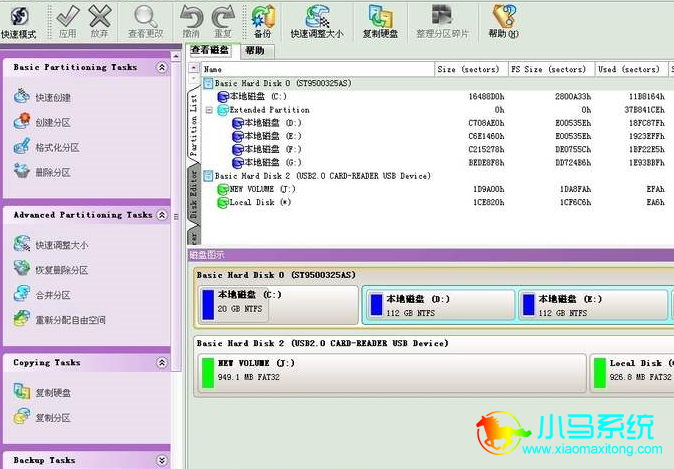Click sidebar scrollbar up arrow
Image resolution: width=674 pixels, height=469 pixels.
click(x=176, y=56)
